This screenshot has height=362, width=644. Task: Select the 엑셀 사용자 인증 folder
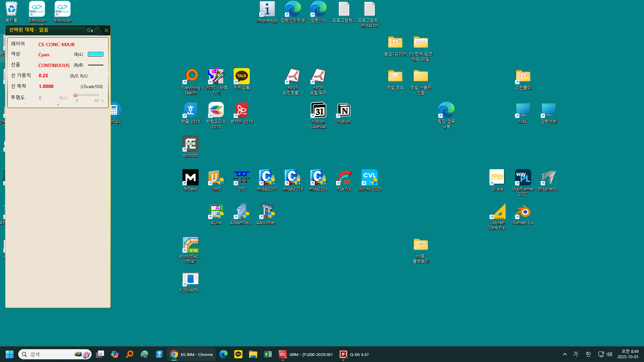(421, 82)
